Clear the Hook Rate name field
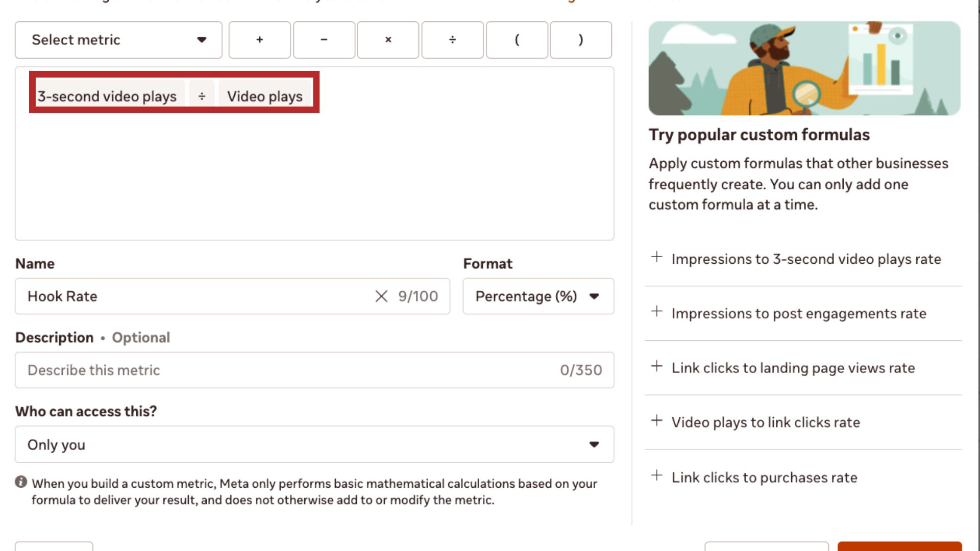The image size is (980, 551). point(381,296)
